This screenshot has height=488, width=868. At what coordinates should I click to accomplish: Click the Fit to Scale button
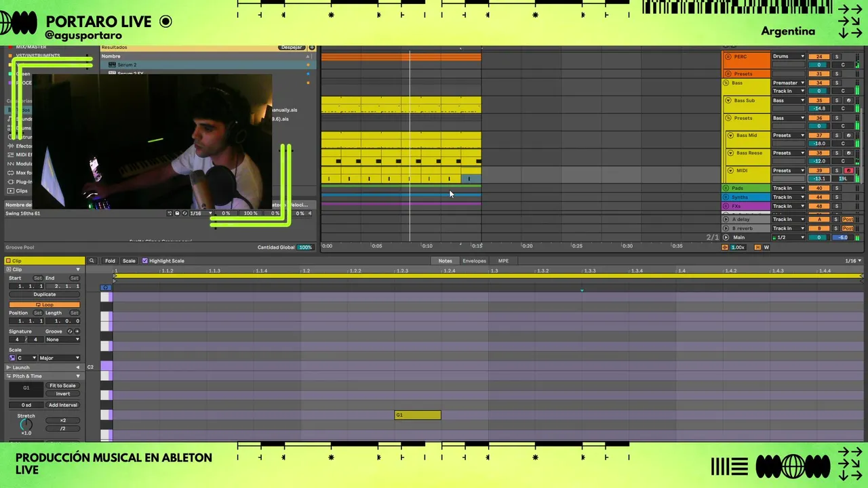(62, 386)
